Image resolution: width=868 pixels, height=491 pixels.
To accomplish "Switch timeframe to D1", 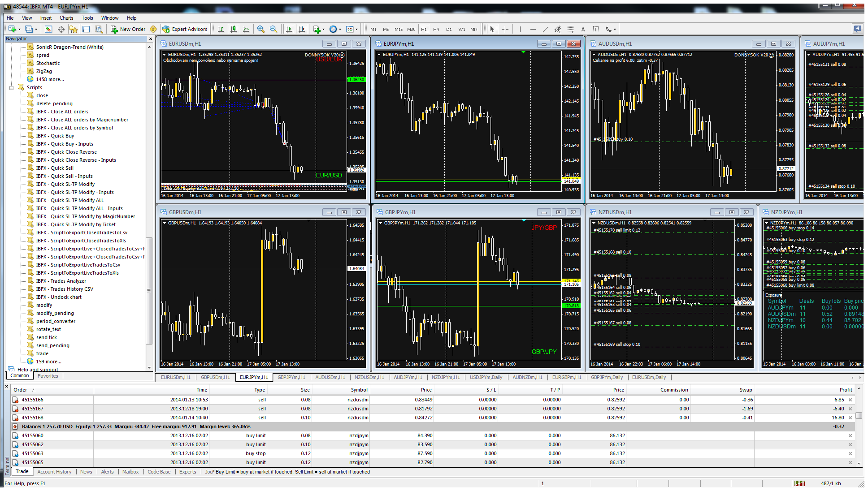I will pos(449,29).
